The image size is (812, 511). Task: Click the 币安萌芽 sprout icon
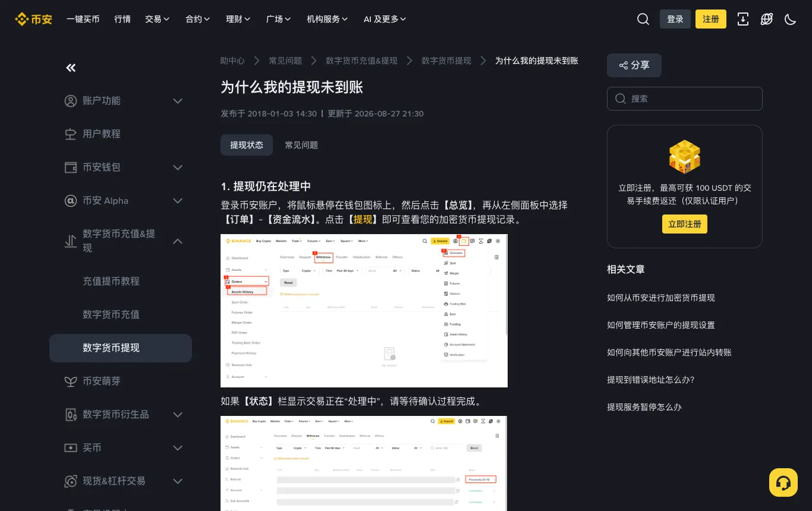[x=71, y=381]
